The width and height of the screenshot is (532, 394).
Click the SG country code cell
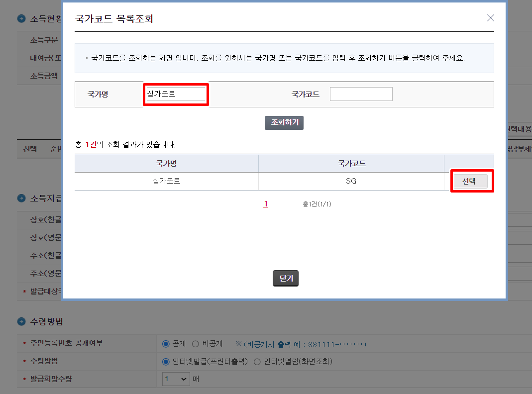coord(351,181)
